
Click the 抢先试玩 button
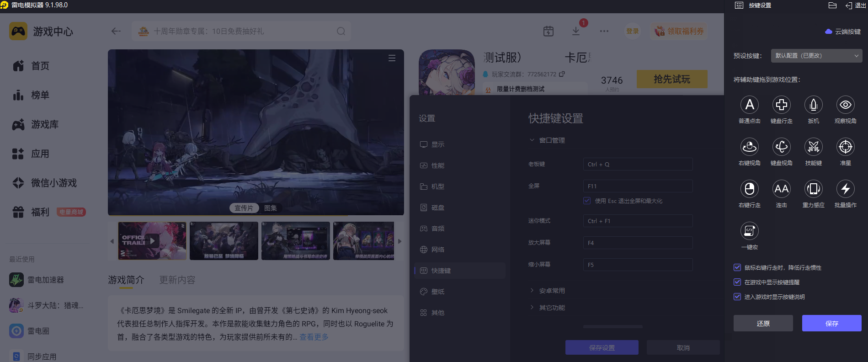[672, 79]
